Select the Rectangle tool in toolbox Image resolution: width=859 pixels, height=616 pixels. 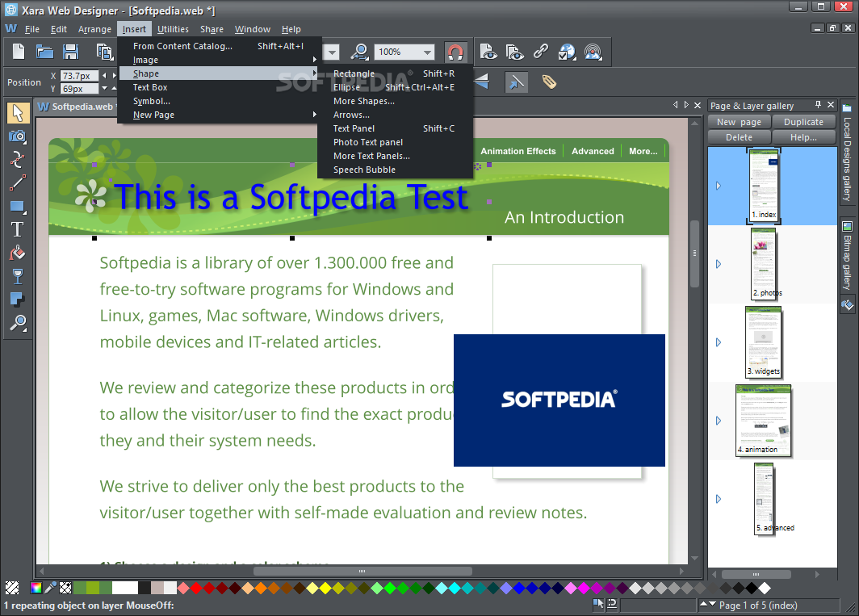[x=18, y=207]
